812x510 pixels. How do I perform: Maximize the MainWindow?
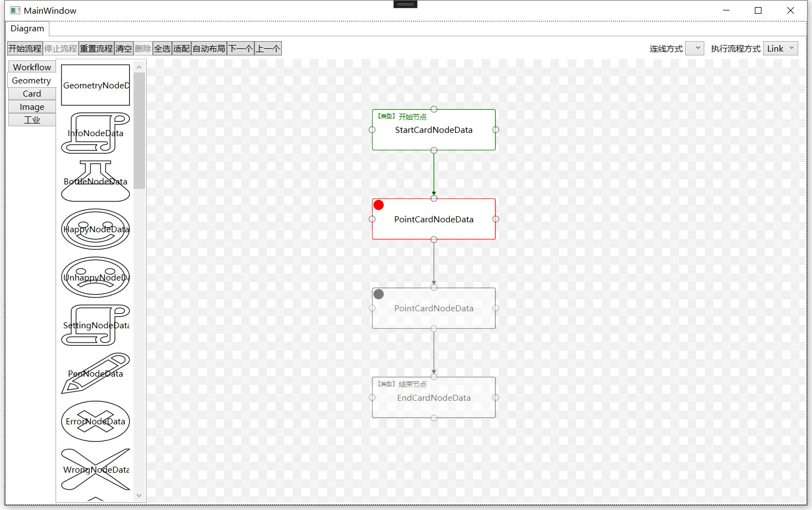click(758, 10)
